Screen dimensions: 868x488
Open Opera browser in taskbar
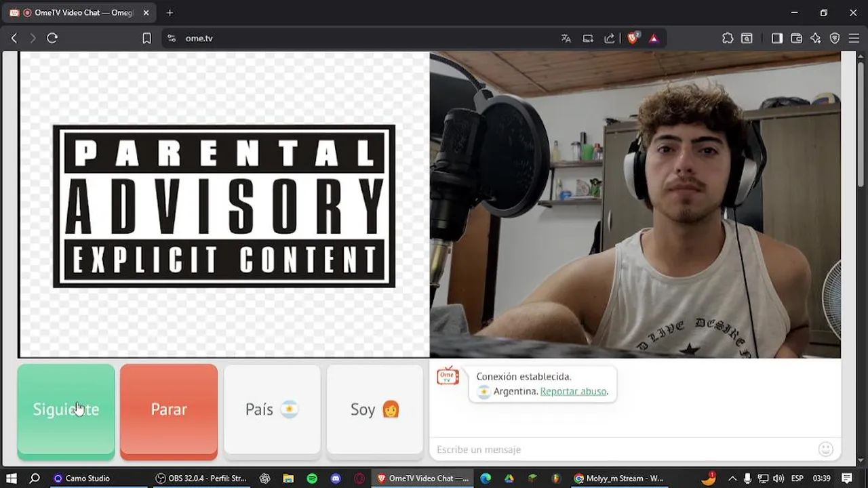click(x=359, y=479)
